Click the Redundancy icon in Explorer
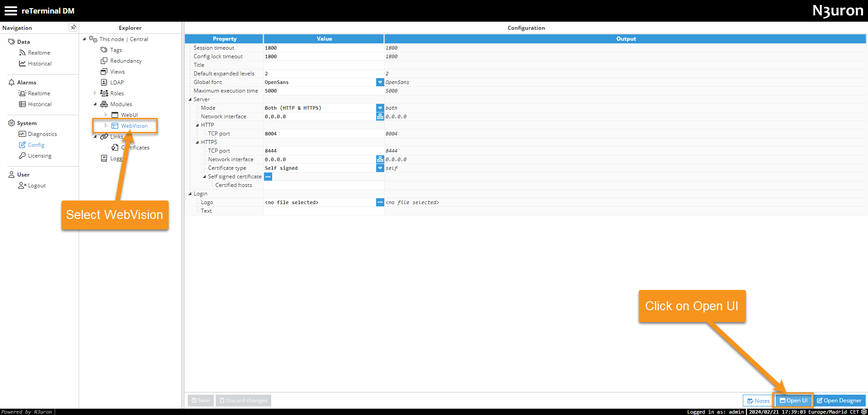 point(104,61)
